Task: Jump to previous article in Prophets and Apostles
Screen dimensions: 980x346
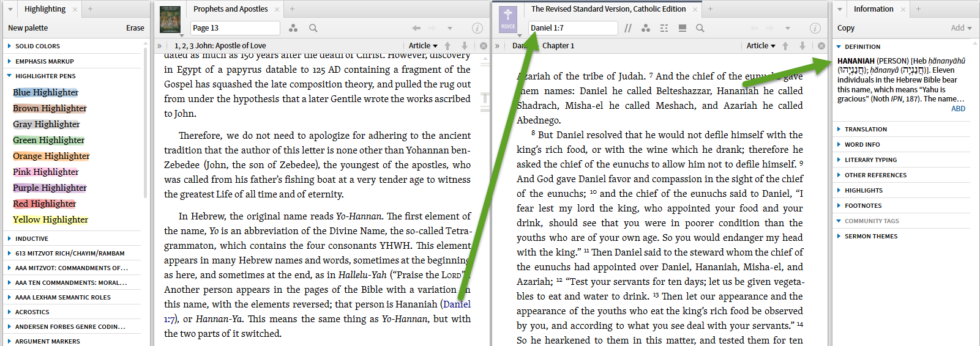Action: coord(447,46)
